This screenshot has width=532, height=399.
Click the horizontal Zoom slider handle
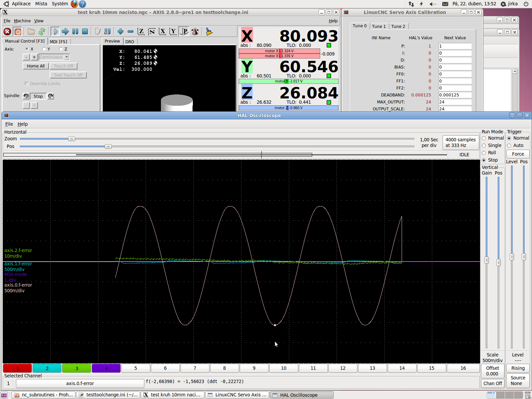click(71, 139)
